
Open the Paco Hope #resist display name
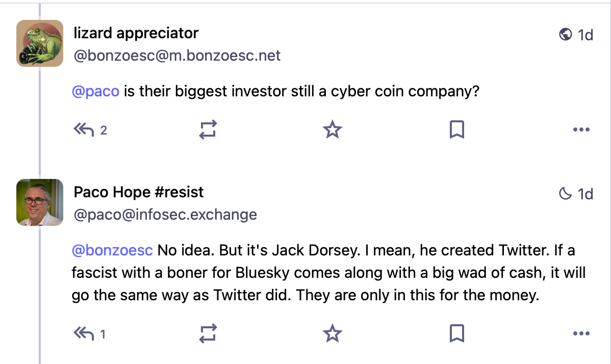pyautogui.click(x=139, y=192)
